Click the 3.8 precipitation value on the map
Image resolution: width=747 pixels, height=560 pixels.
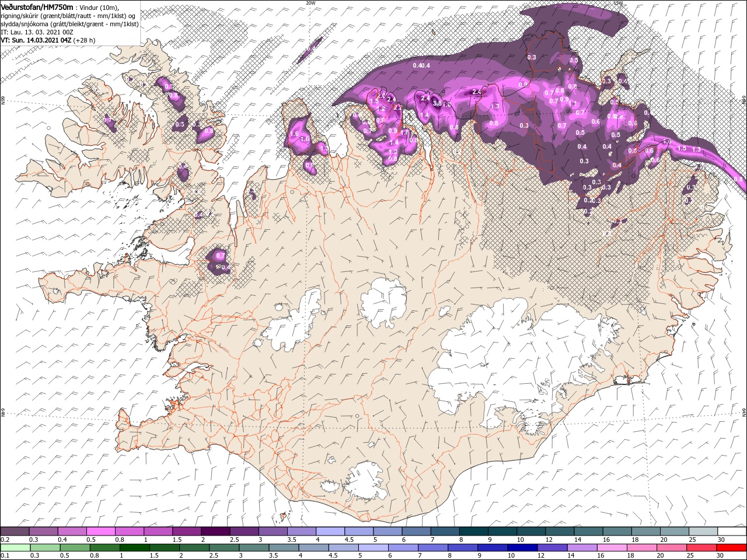[437, 103]
